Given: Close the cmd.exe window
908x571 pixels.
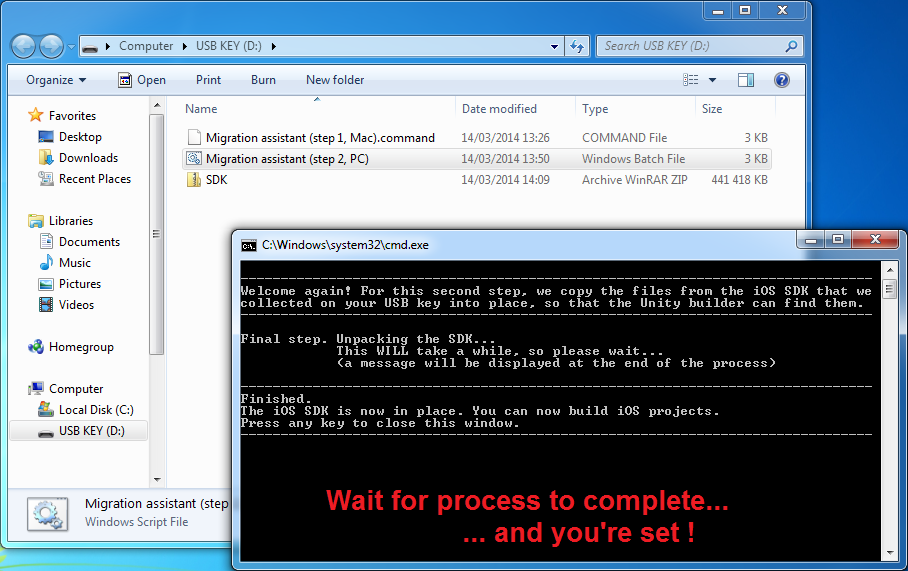Looking at the screenshot, I should (875, 239).
